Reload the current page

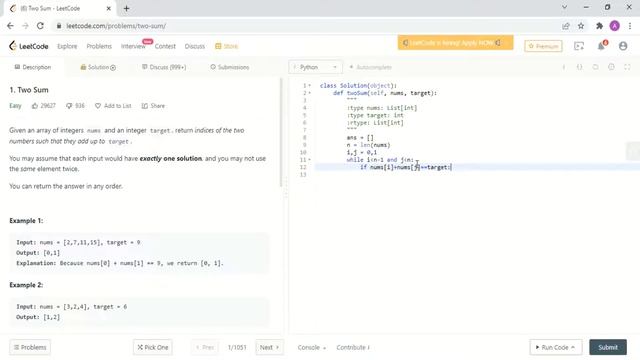40,26
